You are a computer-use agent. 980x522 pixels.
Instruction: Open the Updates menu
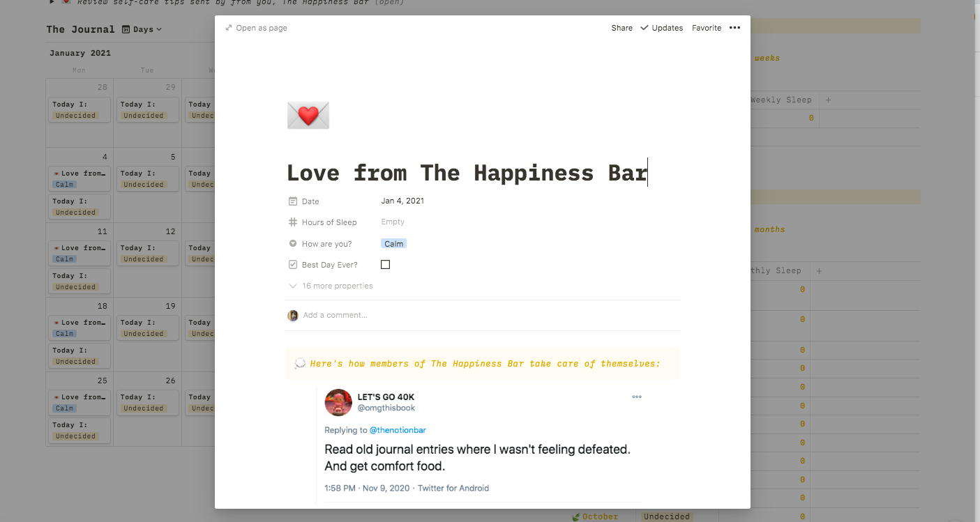661,28
